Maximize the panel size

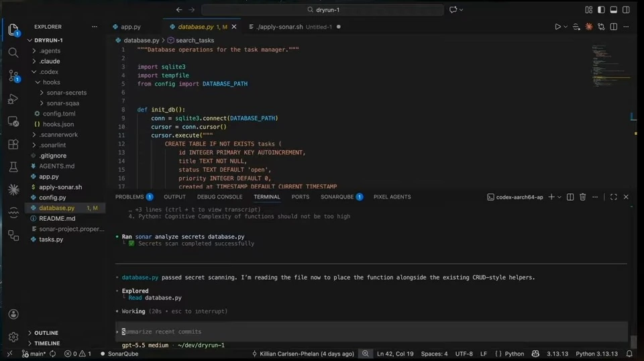pos(614,197)
